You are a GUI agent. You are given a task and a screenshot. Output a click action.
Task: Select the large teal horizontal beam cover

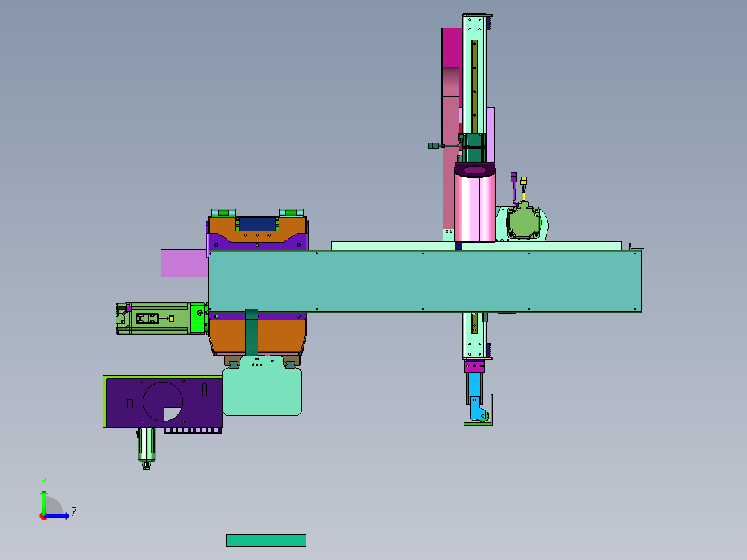pyautogui.click(x=425, y=281)
